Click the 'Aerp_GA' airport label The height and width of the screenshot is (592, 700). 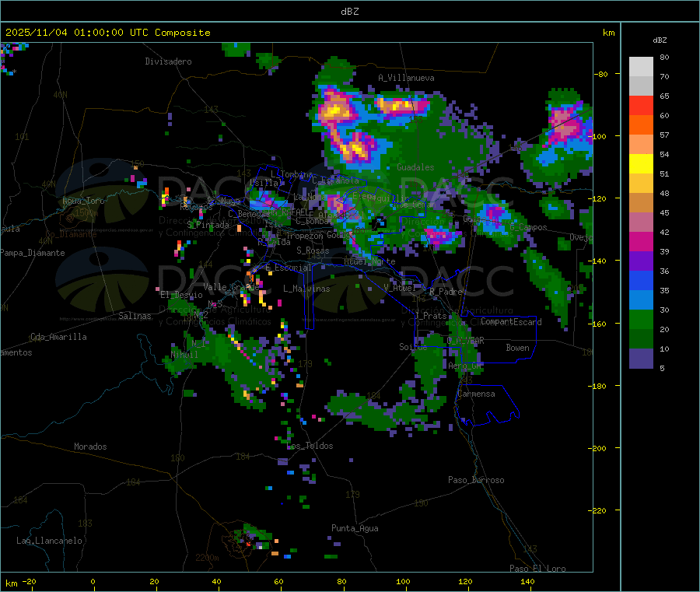[465, 366]
